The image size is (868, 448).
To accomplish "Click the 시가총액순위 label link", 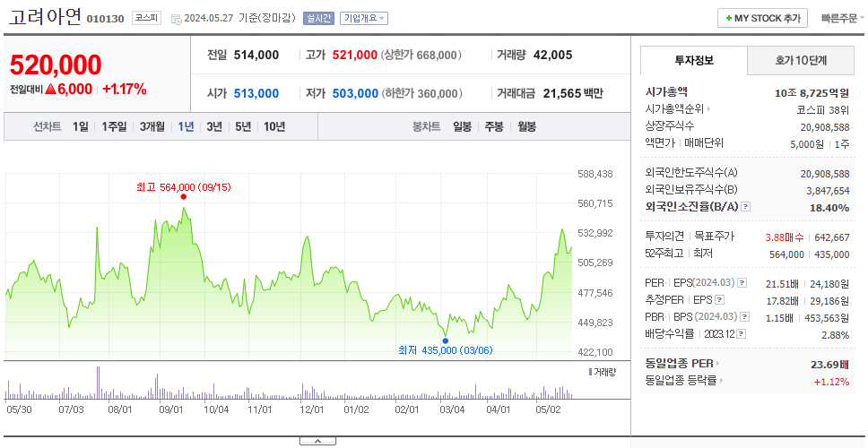I will [x=675, y=109].
